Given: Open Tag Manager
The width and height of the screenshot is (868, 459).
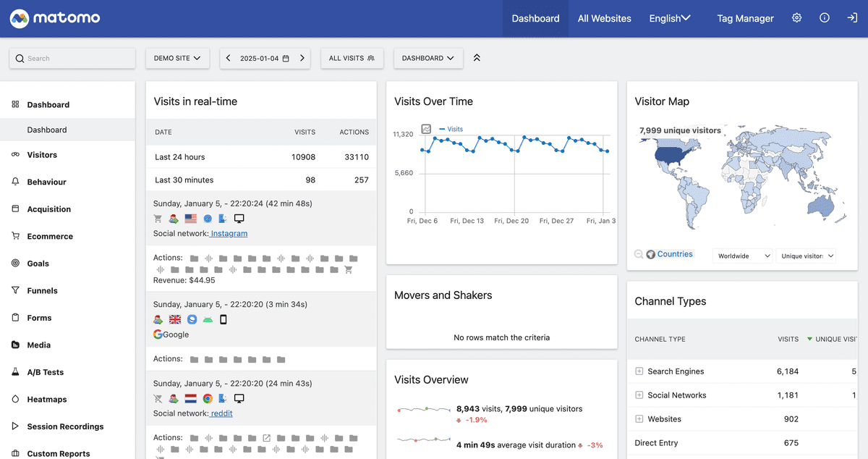Looking at the screenshot, I should pyautogui.click(x=745, y=18).
